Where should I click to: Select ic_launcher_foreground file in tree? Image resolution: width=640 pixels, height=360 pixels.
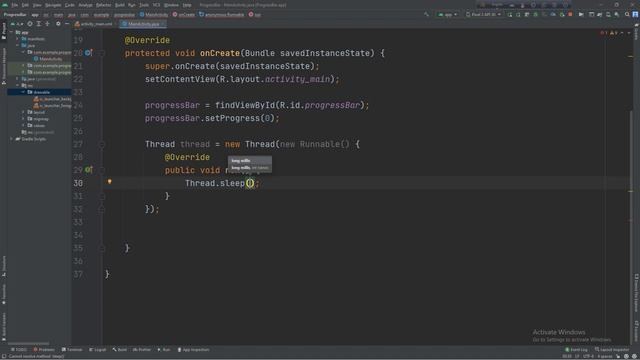(53, 105)
